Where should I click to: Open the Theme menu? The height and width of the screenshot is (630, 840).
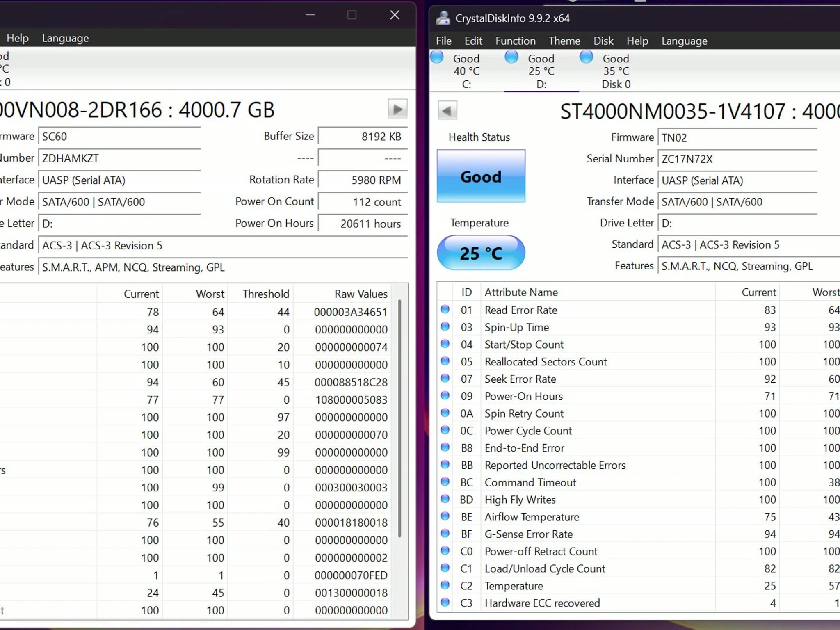(565, 41)
